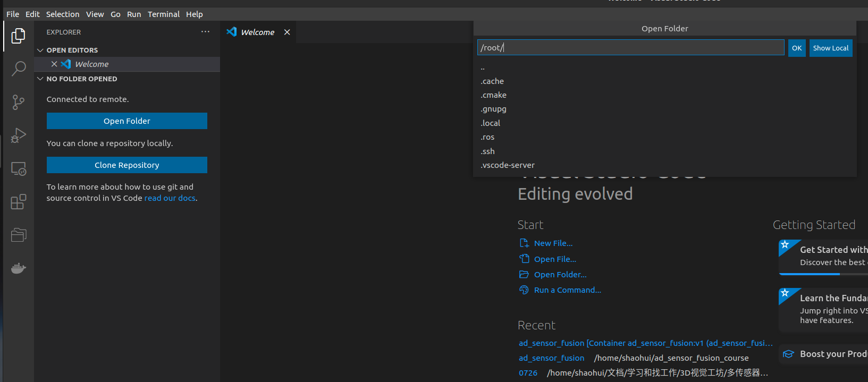This screenshot has width=868, height=382.
Task: Open the Project Manager folders icon
Action: (x=19, y=235)
